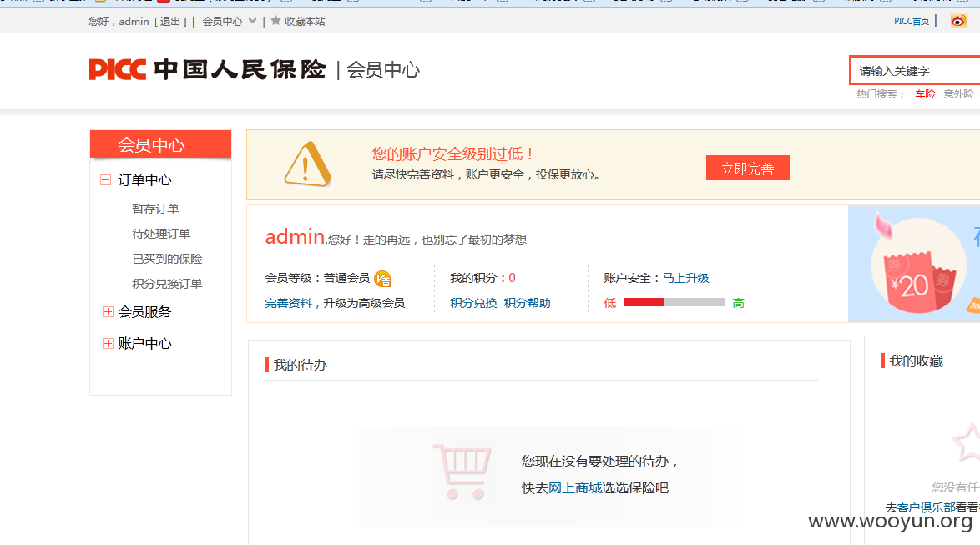Screen dimensions: 980x545
Task: Click 订单中心 label in sidebar
Action: (x=144, y=180)
